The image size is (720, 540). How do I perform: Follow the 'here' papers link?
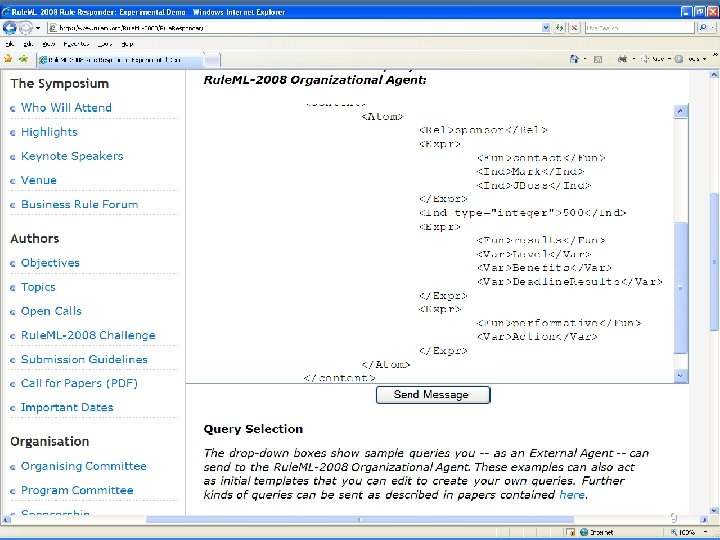(x=572, y=495)
